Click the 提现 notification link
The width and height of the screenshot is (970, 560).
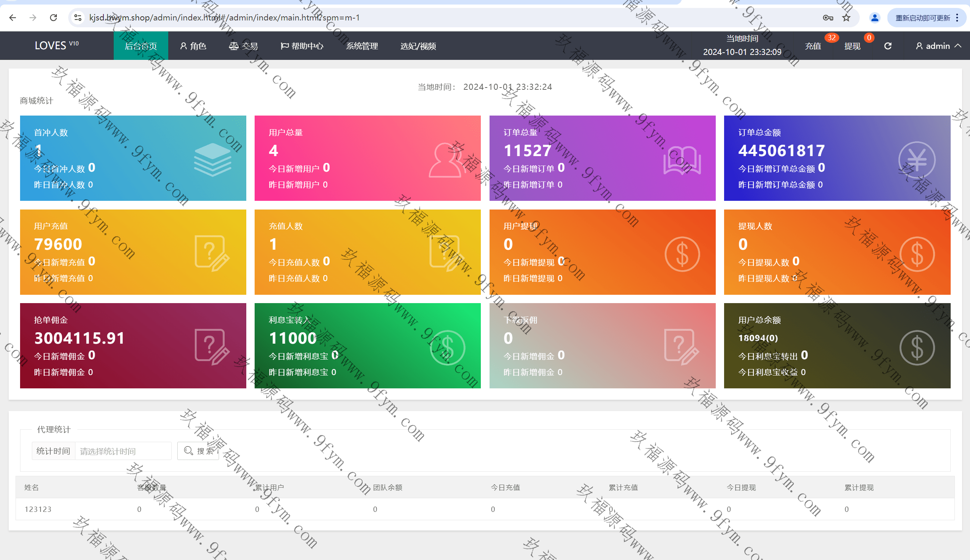(x=852, y=46)
